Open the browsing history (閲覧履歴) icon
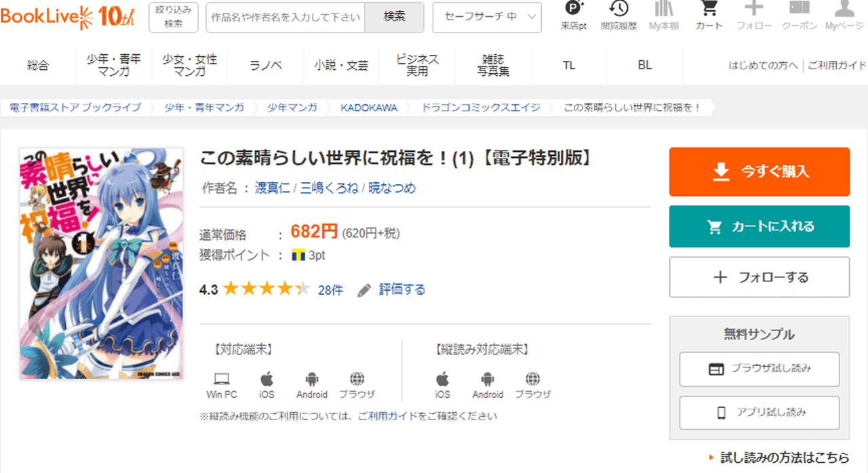This screenshot has width=868, height=473. [x=618, y=9]
